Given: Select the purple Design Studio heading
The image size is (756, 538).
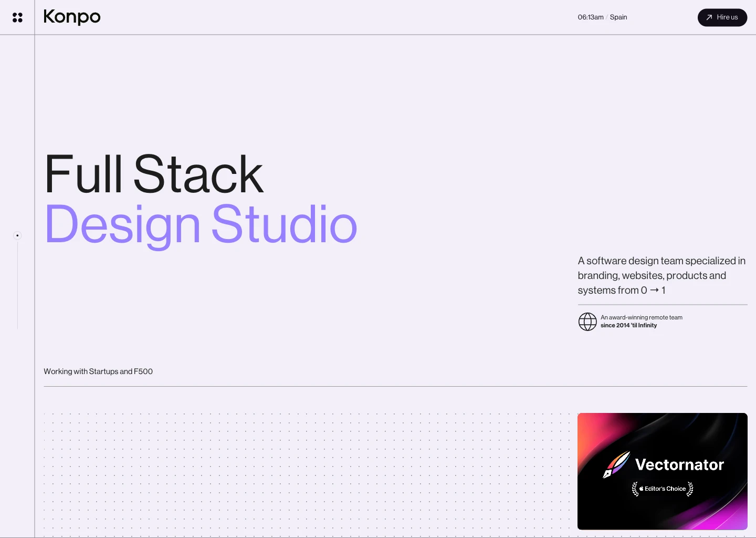Looking at the screenshot, I should click(x=201, y=225).
